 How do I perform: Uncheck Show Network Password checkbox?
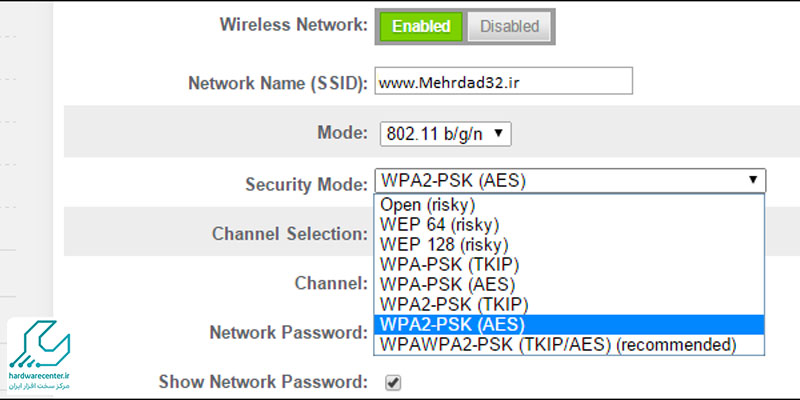click(x=393, y=382)
